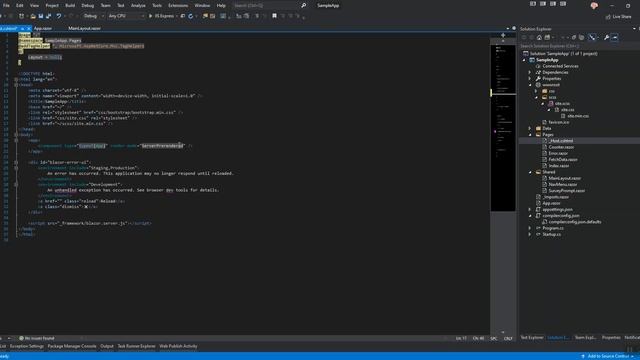
Task: Open the Extensions menu
Action: coord(178,5)
